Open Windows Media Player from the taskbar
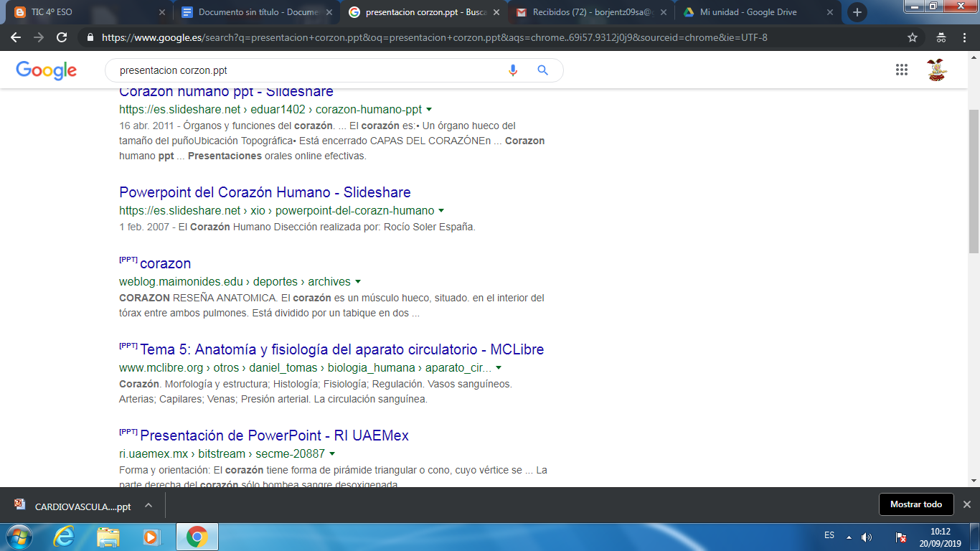This screenshot has width=980, height=551. point(151,537)
